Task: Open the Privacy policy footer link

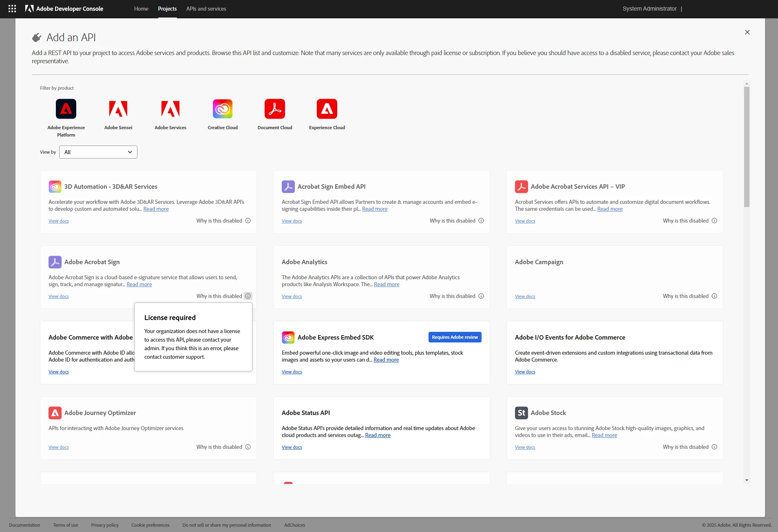Action: [105, 525]
